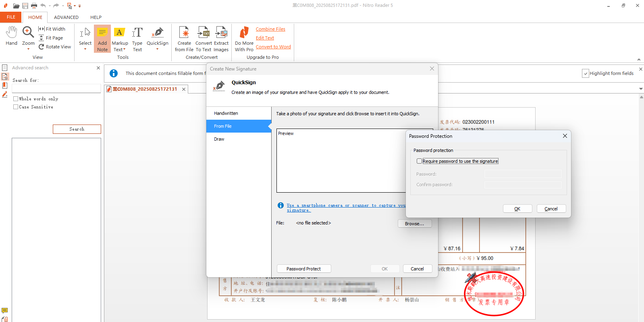This screenshot has height=322, width=644.
Task: Click the Zoom magnifier tool
Action: coord(28,33)
